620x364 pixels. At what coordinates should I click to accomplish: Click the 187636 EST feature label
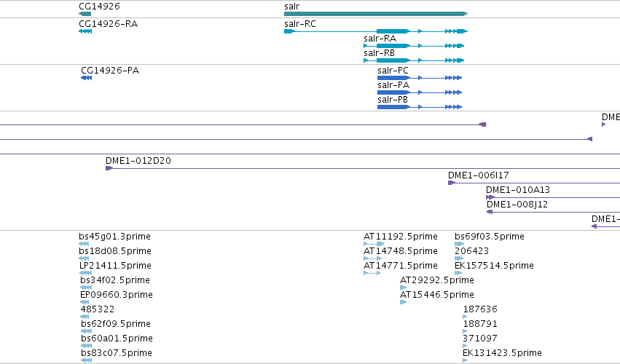(480, 309)
